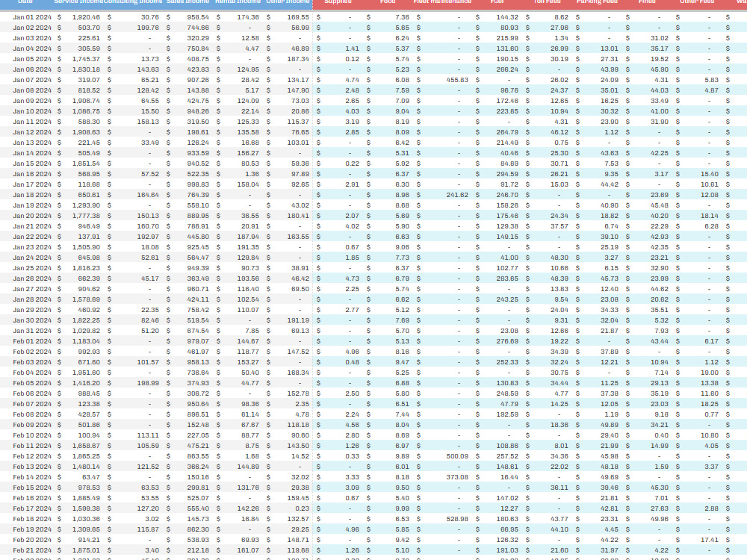747x560 pixels.
Task: Select the 215.99 cell in Jan 03 row
Action: point(507,38)
